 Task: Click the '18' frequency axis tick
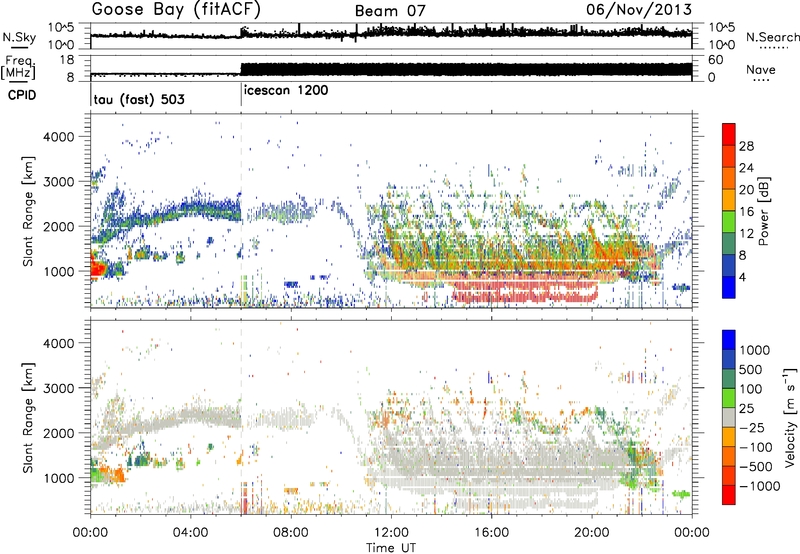coord(67,59)
